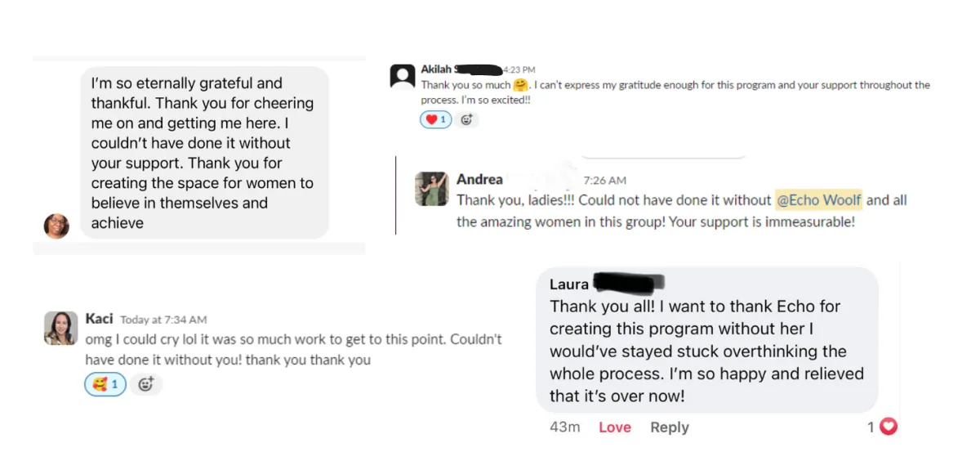980x470 pixels.
Task: Click Akilah's default profile avatar icon
Action: pos(403,76)
